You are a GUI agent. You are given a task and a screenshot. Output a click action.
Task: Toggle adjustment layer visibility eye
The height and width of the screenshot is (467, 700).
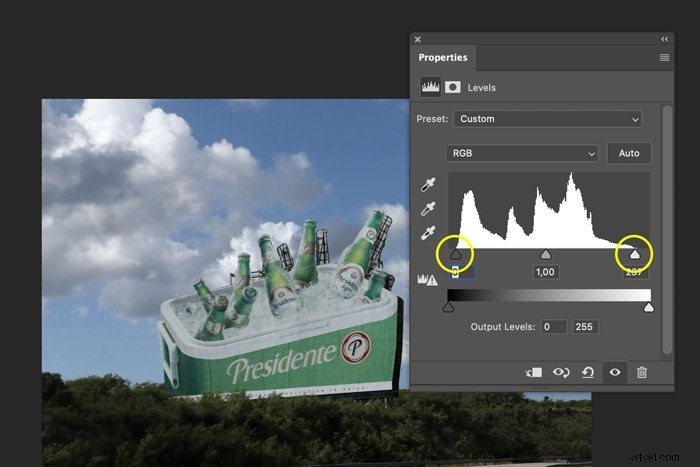coord(615,372)
